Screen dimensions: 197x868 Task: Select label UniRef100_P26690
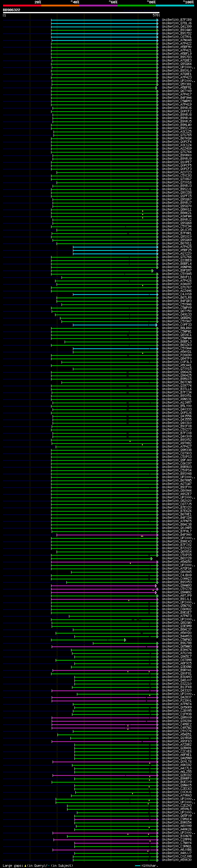click(176, 355)
